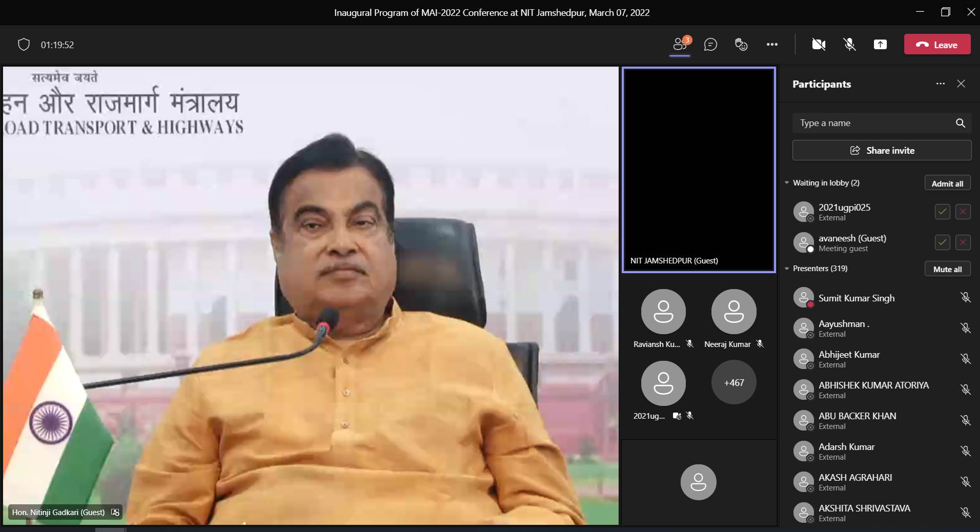This screenshot has height=532, width=980.
Task: Click avaneesh (Guest) name in lobby
Action: point(852,238)
